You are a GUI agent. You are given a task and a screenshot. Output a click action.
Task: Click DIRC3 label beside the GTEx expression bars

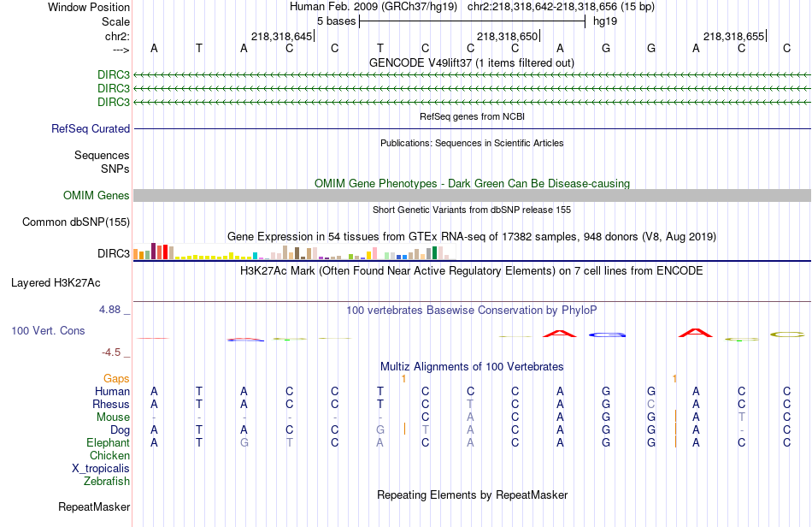(114, 253)
